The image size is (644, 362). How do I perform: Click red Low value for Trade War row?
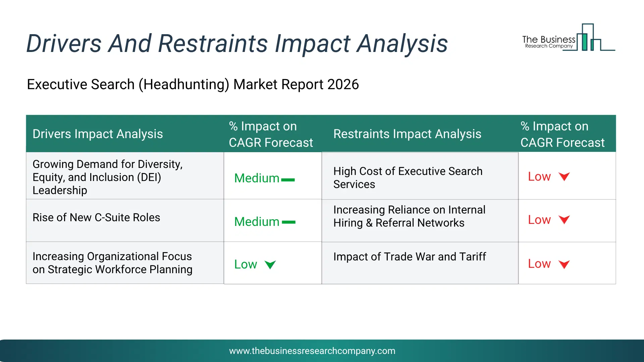click(539, 263)
